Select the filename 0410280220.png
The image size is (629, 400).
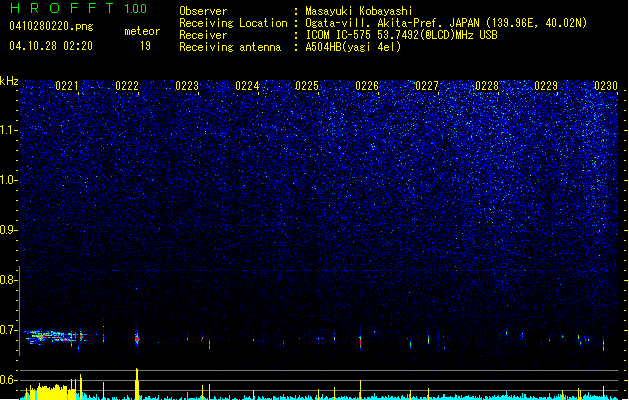click(51, 26)
